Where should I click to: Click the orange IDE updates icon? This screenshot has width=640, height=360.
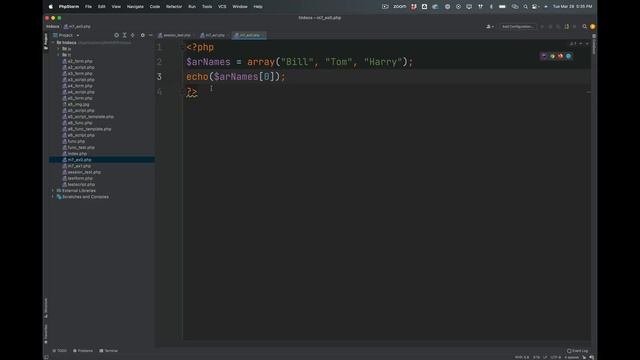(593, 27)
